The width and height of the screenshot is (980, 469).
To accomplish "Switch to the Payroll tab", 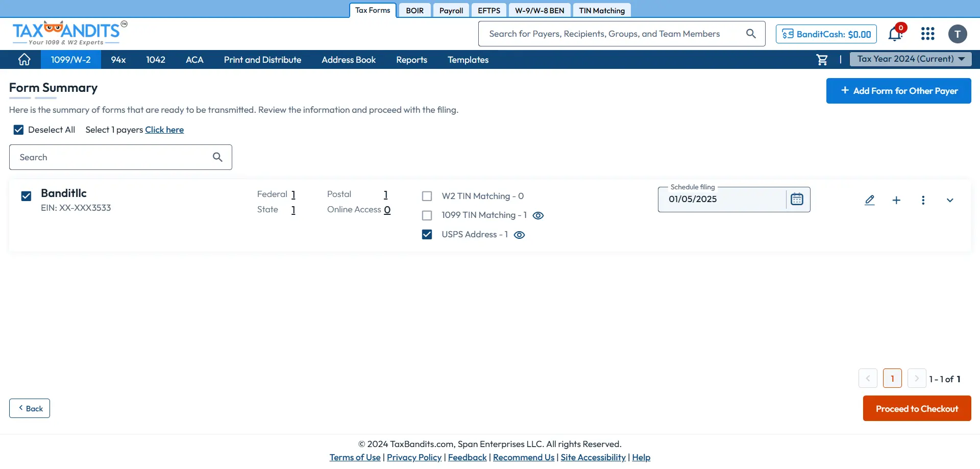I will 451,10.
